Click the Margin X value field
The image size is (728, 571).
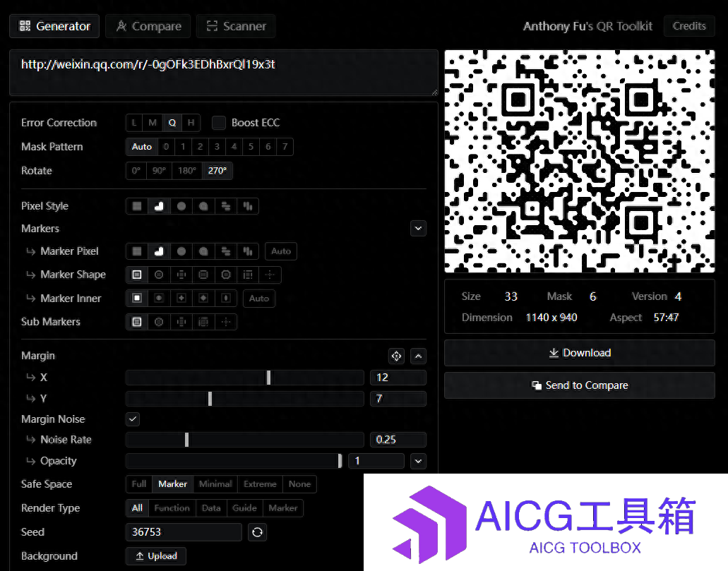pyautogui.click(x=398, y=378)
